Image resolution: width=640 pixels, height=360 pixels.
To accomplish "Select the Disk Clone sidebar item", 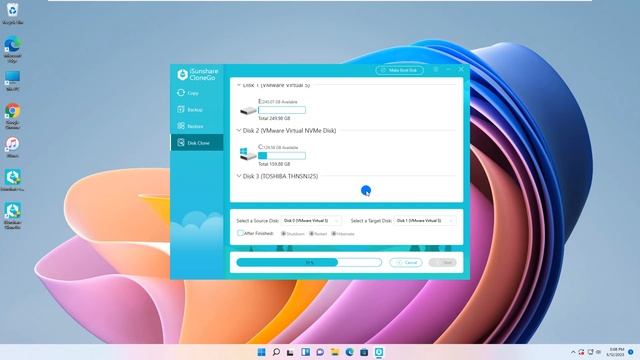I will 197,143.
